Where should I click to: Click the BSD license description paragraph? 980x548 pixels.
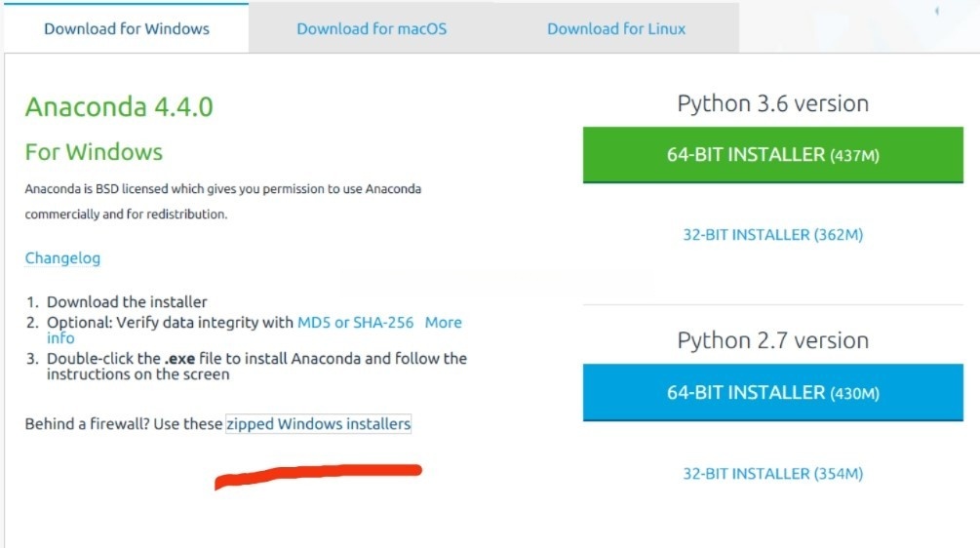(222, 201)
